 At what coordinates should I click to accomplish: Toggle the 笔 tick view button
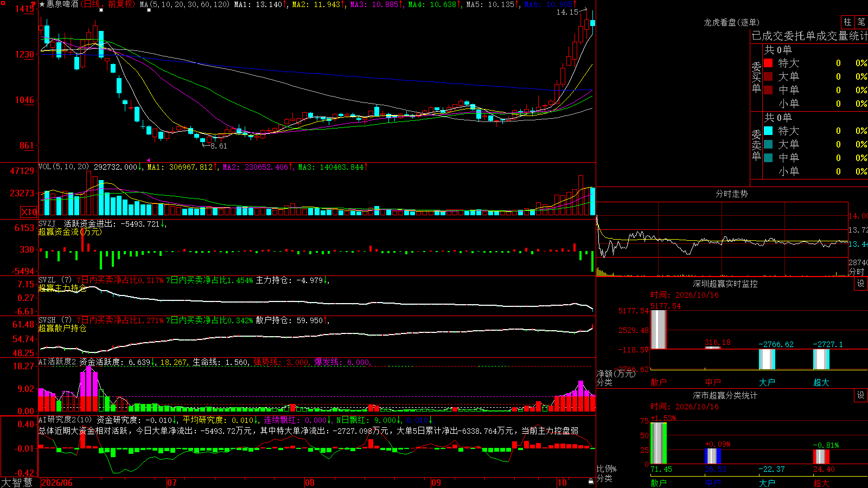pyautogui.click(x=861, y=22)
